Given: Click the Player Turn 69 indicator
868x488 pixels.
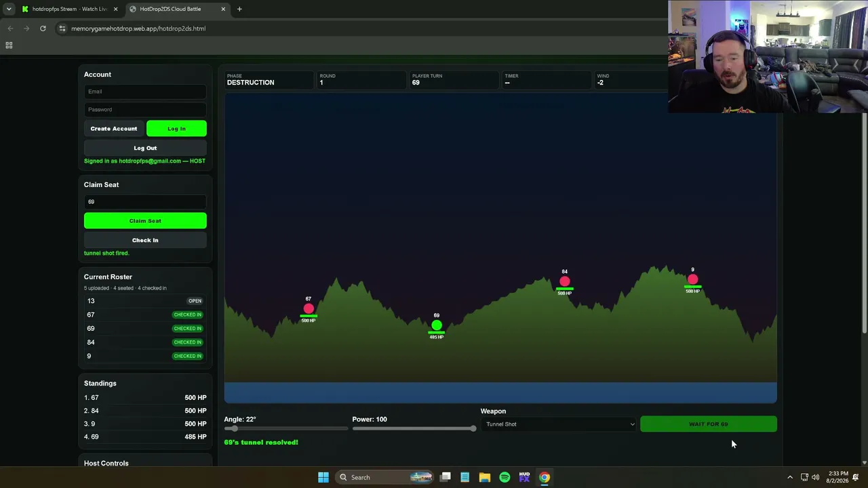Looking at the screenshot, I should [453, 80].
